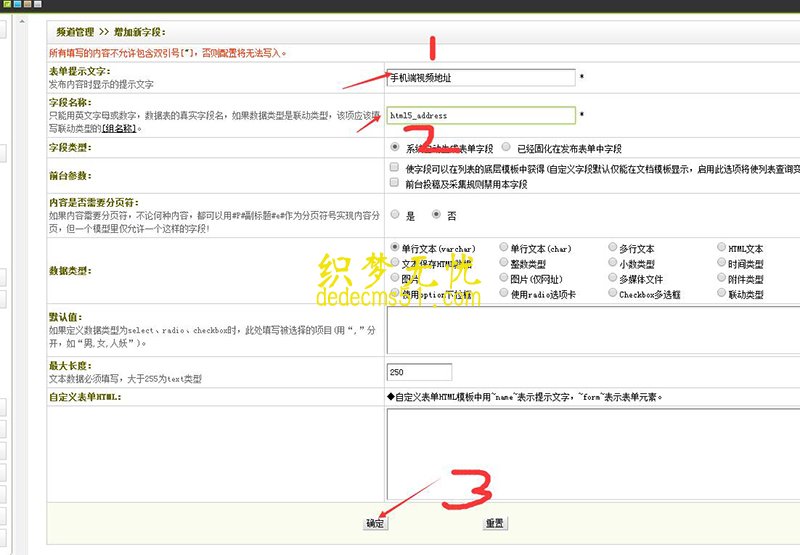Click the 发布内容时显示的提示文字 hint
The height and width of the screenshot is (555, 800).
tap(101, 84)
